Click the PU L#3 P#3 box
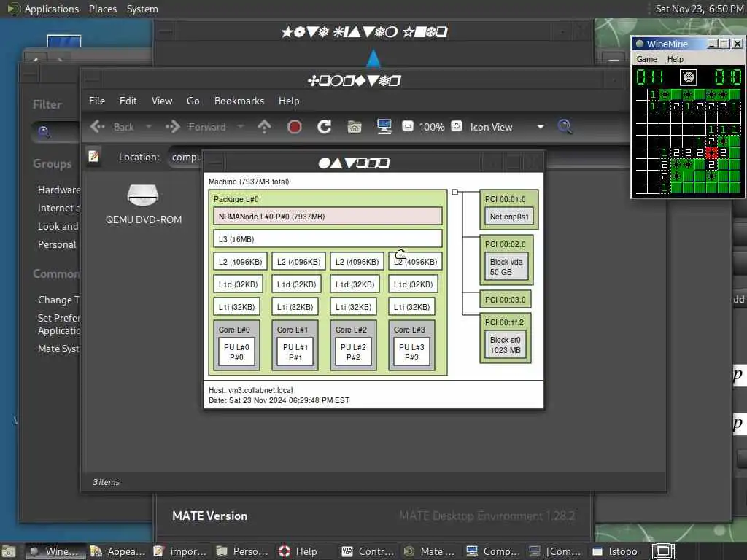Screen dimensions: 747x560 tap(411, 352)
